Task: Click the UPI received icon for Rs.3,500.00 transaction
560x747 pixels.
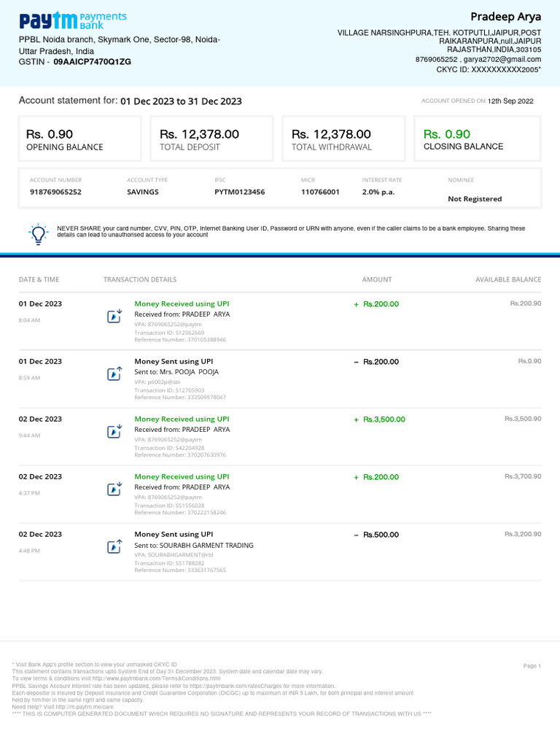Action: (114, 431)
